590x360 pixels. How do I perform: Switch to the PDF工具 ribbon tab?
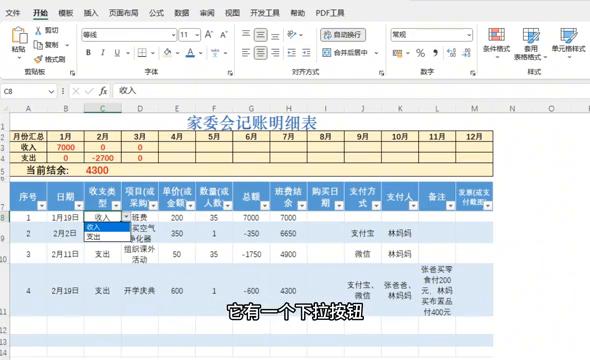[330, 13]
